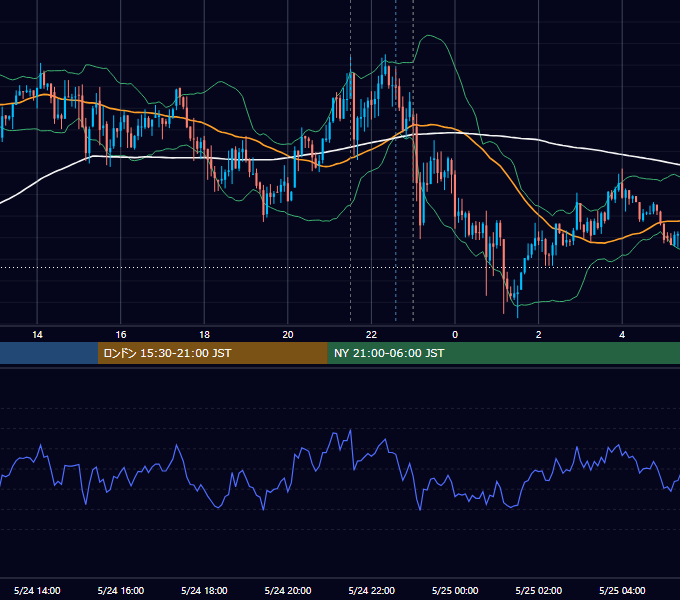Click the 5/24 16:00 date label

(x=121, y=590)
